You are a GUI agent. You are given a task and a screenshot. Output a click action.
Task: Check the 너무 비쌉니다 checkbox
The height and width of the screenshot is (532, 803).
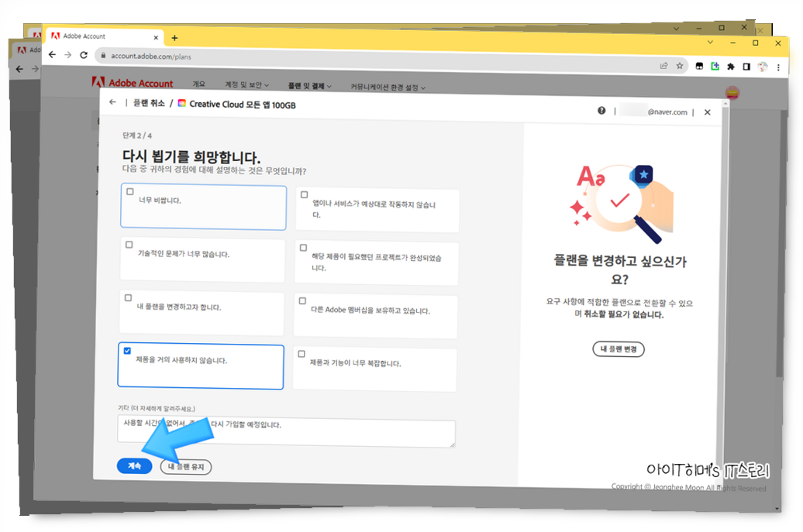[x=130, y=192]
